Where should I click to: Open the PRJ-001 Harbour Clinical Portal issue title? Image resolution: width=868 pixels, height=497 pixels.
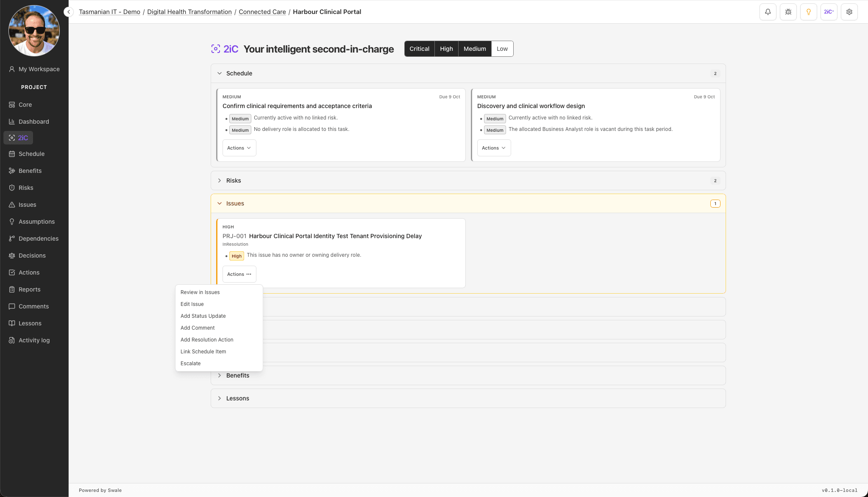[322, 236]
